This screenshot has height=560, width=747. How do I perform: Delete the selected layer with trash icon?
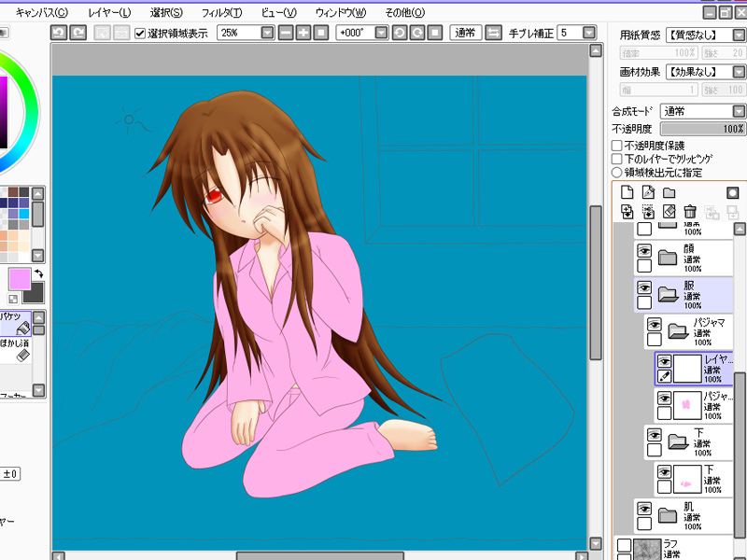click(690, 212)
